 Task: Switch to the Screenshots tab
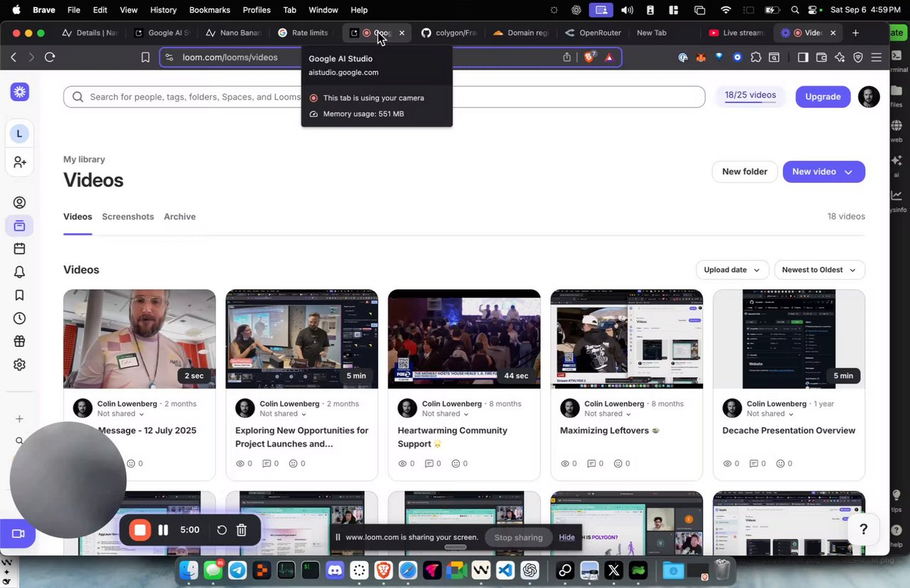(x=128, y=217)
